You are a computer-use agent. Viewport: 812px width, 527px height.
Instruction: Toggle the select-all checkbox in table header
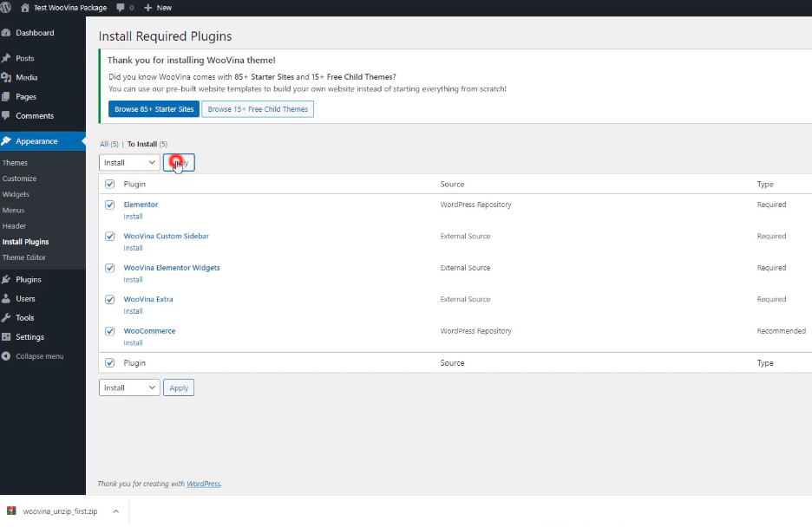[x=110, y=184]
